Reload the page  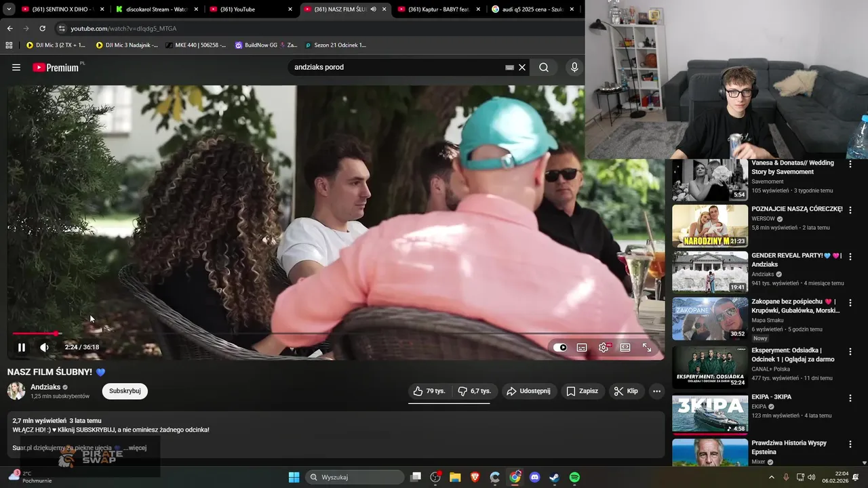coord(42,28)
